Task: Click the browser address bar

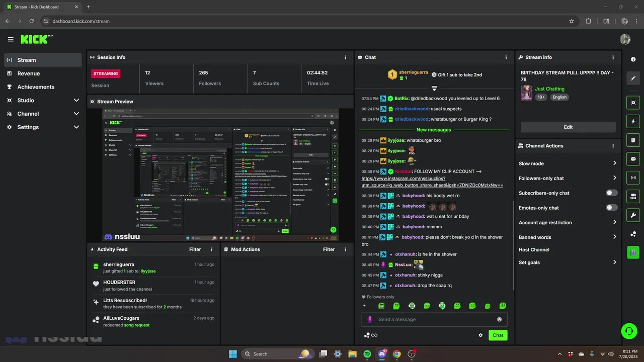Action: click(307, 21)
